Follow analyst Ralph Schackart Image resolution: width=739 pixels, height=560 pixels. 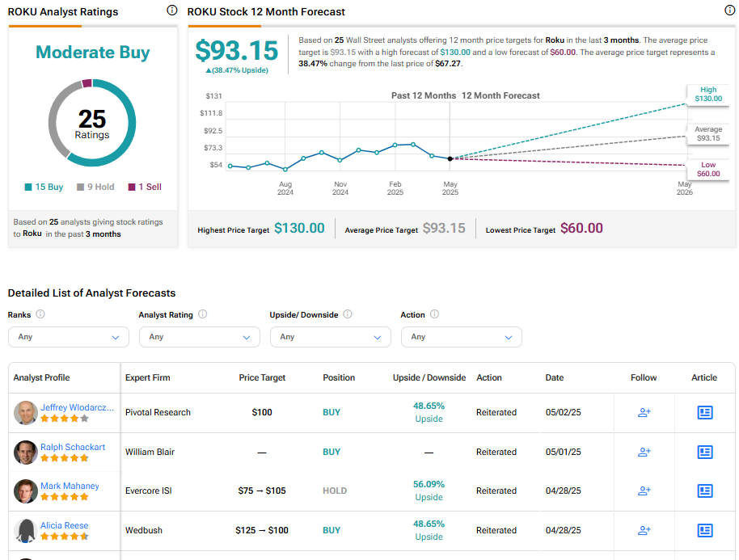644,453
